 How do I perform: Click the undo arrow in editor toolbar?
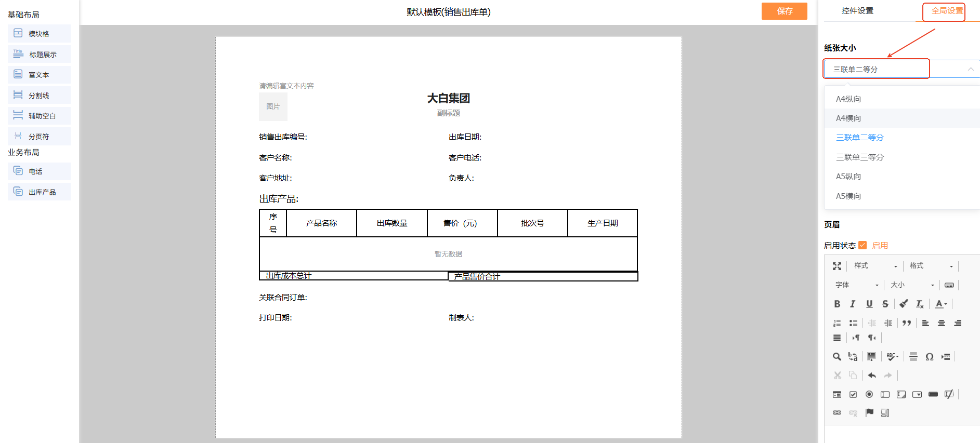click(872, 375)
